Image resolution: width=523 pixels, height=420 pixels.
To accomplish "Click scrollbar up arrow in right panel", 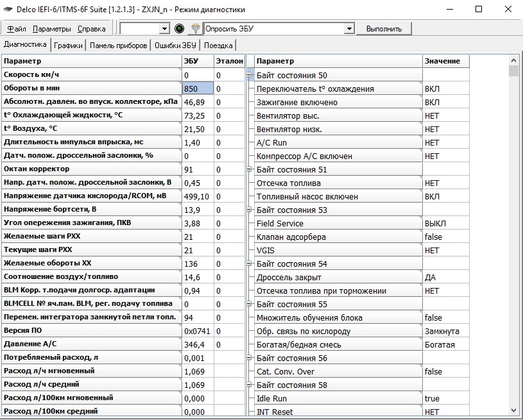I will 513,60.
